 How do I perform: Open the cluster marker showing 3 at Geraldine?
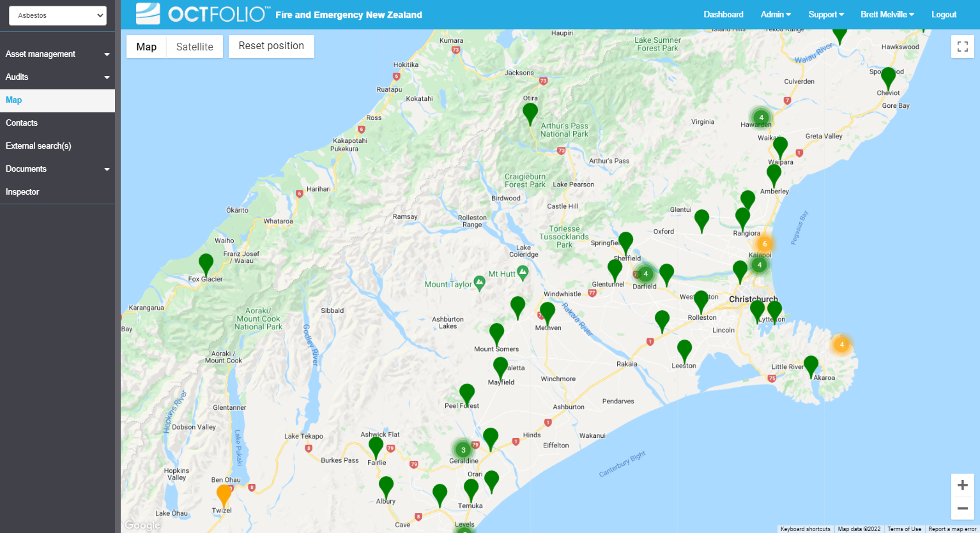(463, 449)
